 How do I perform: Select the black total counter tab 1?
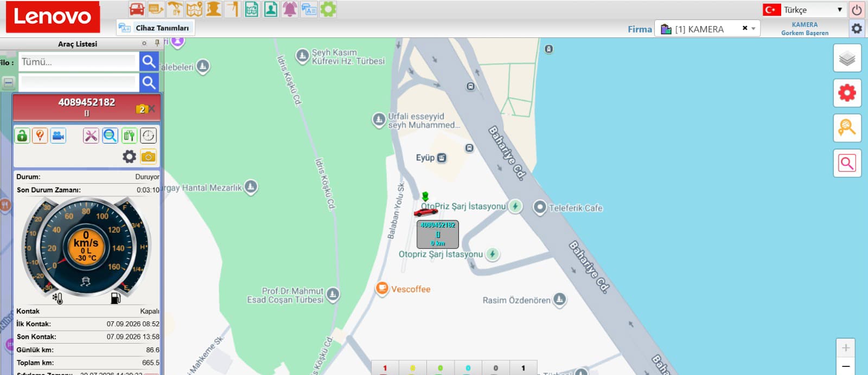524,368
